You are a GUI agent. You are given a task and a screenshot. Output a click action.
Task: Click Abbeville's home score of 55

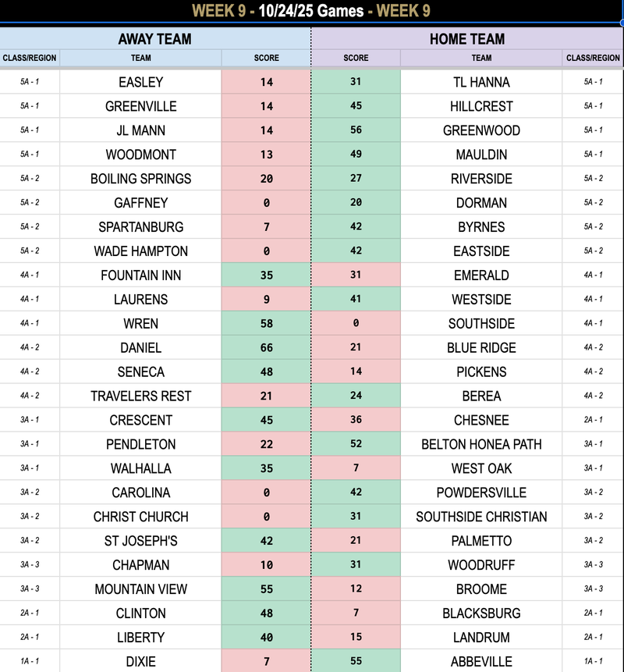point(356,662)
